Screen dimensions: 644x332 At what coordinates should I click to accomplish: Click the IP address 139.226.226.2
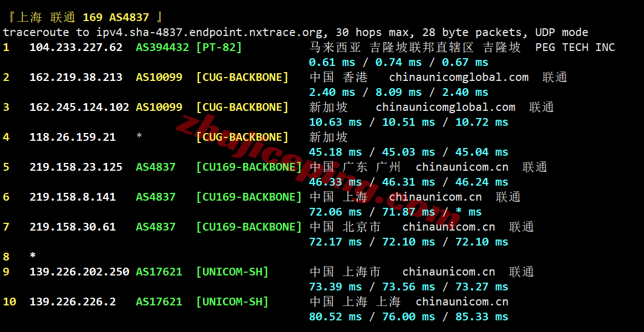[73, 302]
